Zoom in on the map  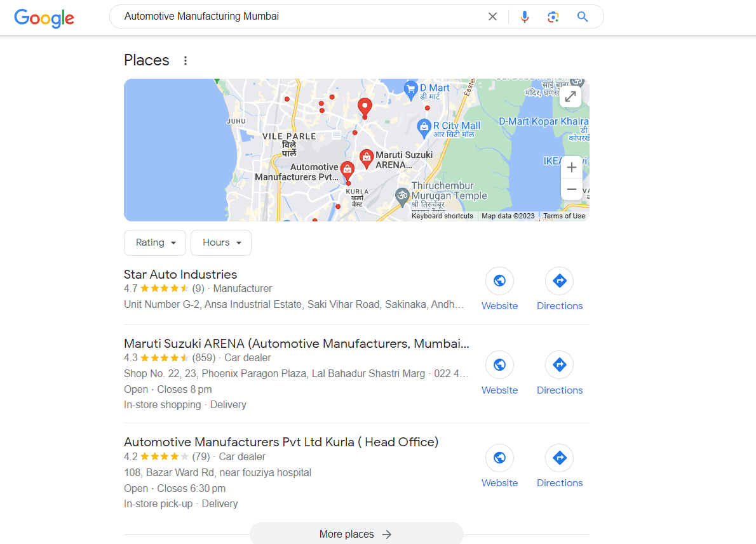click(571, 167)
